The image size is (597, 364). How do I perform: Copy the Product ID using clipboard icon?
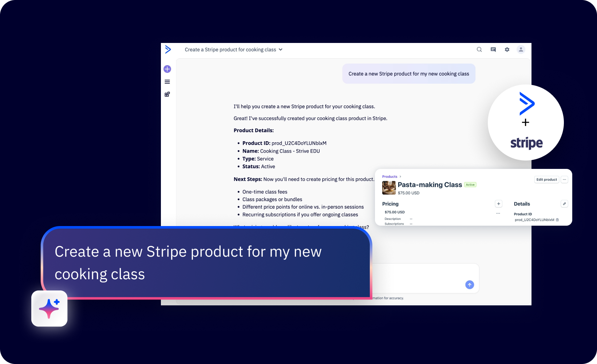[557, 220]
